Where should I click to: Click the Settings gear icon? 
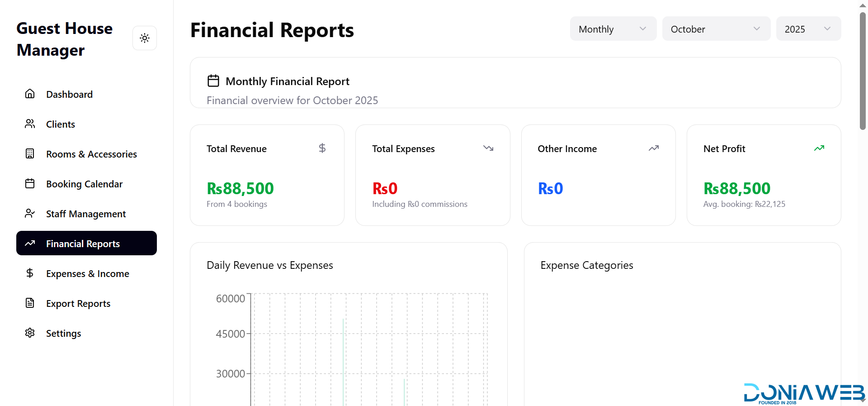click(x=30, y=333)
